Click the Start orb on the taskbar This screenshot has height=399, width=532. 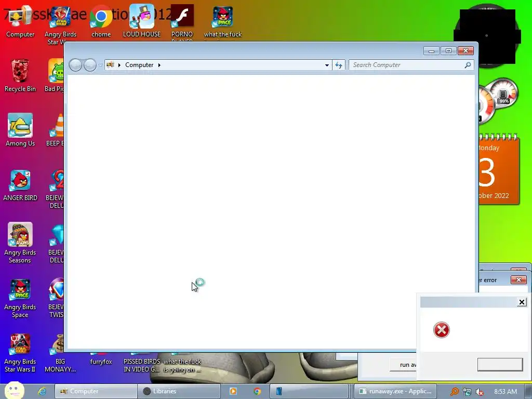[x=14, y=390]
